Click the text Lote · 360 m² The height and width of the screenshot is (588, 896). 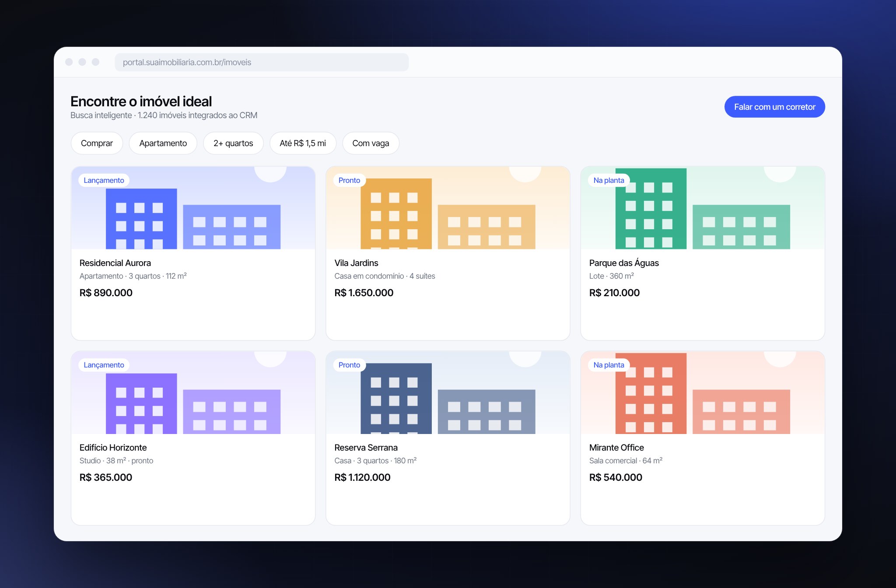click(611, 276)
